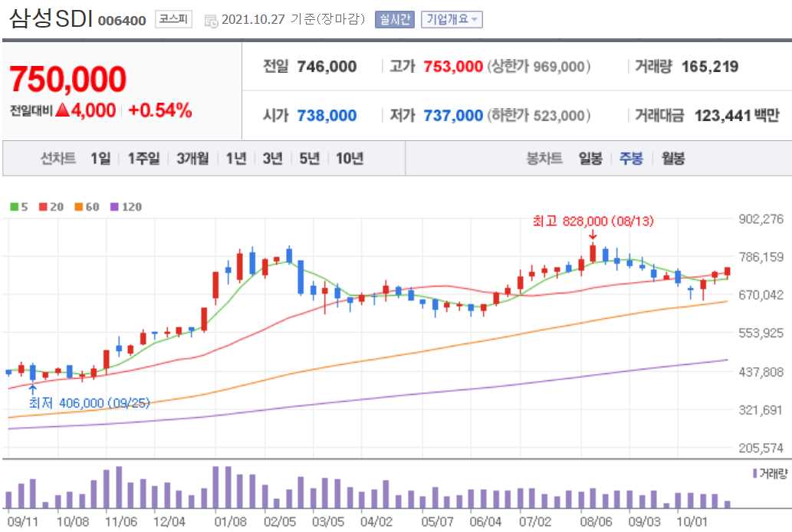Image resolution: width=792 pixels, height=532 pixels.
Task: Open the 기업개요 dropdown
Action: [452, 20]
